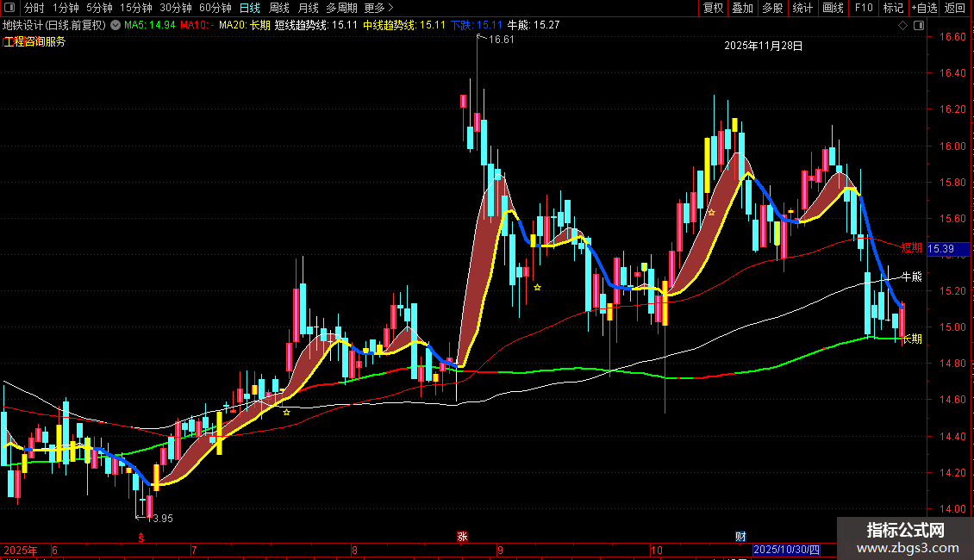Click month 10 on the time axis
This screenshot has height=560, width=974.
(x=657, y=550)
